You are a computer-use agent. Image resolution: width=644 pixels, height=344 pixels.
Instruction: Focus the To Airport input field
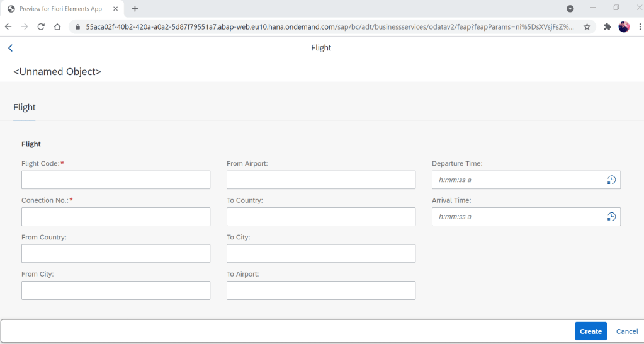pos(321,290)
